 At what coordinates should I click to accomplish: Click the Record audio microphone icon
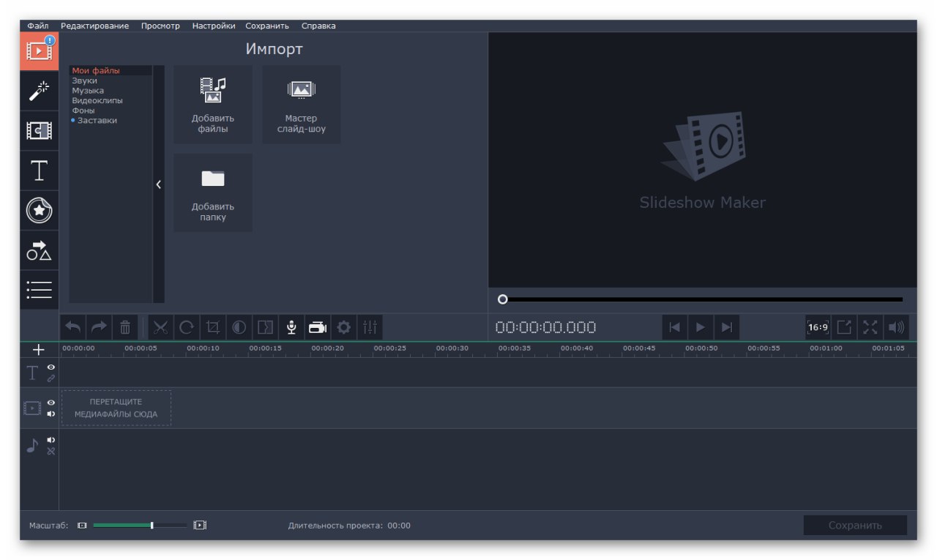pyautogui.click(x=291, y=327)
